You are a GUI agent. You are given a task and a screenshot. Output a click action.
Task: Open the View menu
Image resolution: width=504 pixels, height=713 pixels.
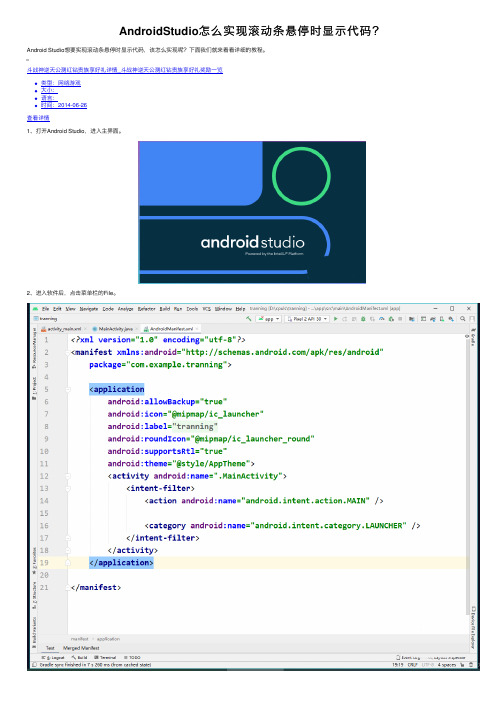coord(71,309)
